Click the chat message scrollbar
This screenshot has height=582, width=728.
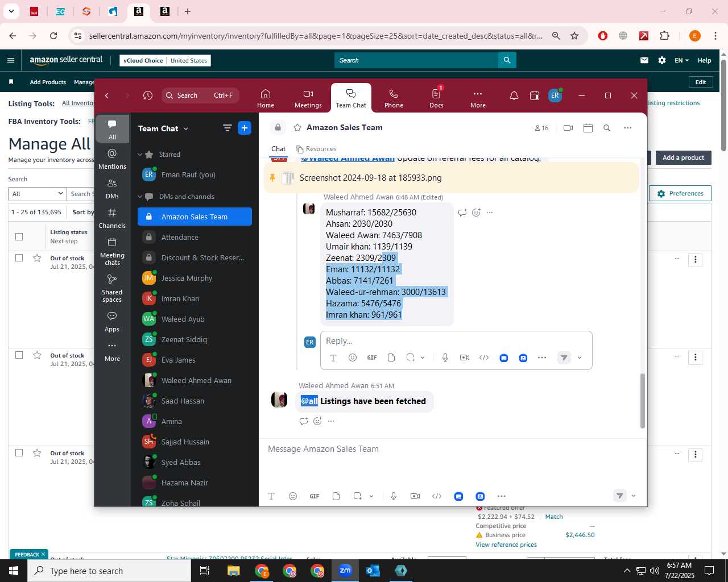point(643,401)
